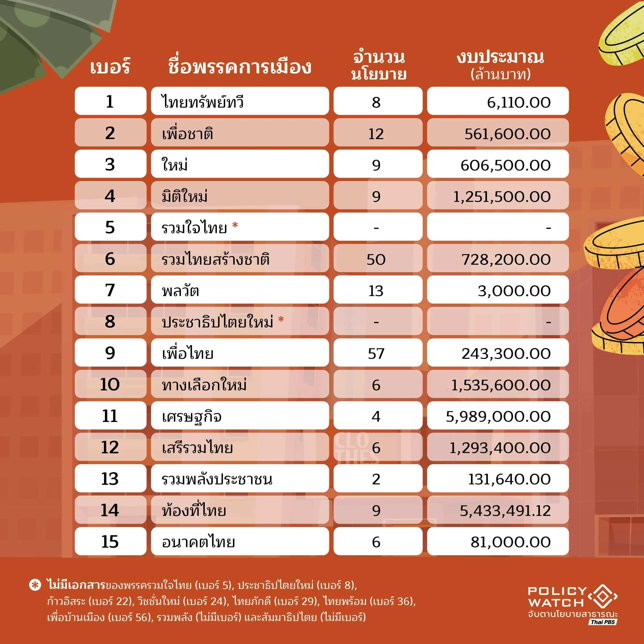Click the footnote asterisk circle icon
644x644 pixels.
pos(35,585)
